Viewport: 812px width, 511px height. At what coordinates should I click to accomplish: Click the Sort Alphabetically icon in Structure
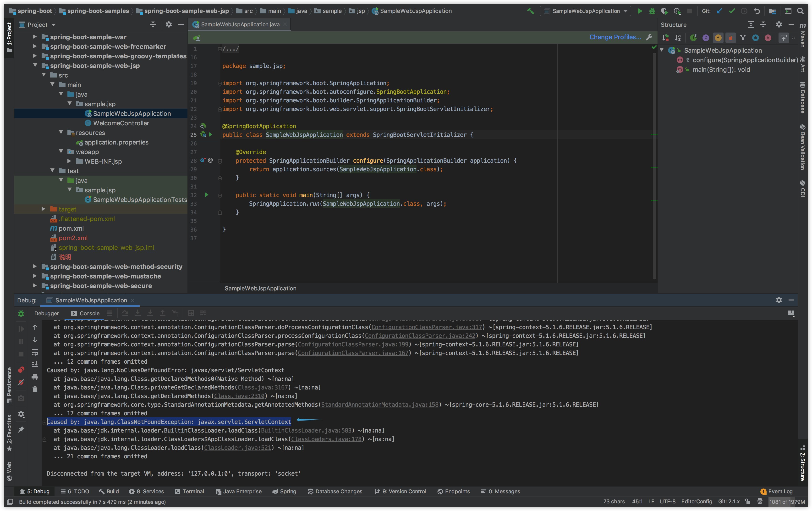click(x=678, y=38)
